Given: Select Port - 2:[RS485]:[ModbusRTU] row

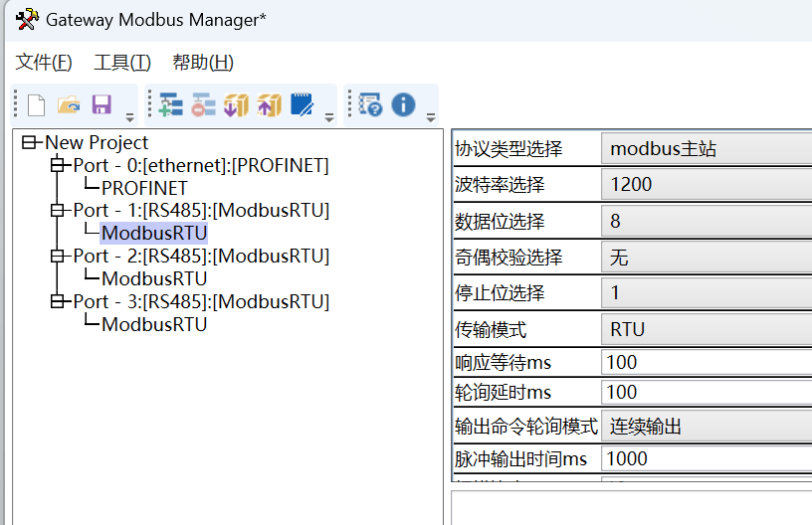Looking at the screenshot, I should point(201,256).
